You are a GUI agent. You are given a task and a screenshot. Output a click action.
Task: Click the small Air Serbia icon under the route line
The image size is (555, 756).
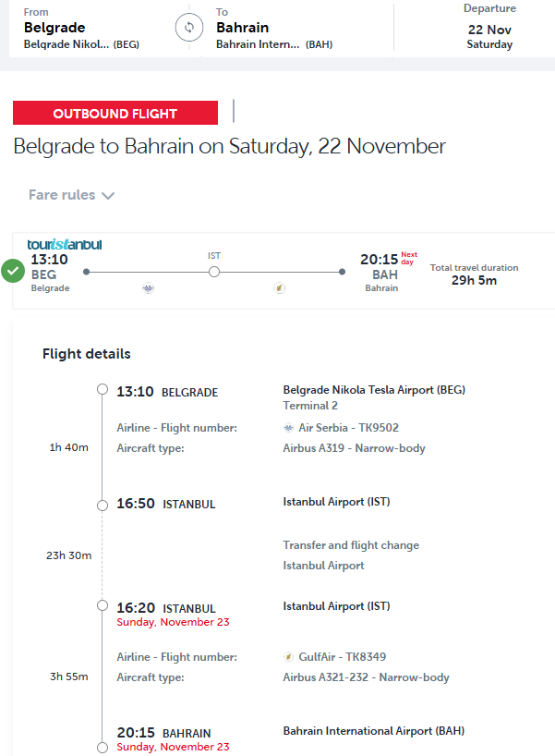[149, 288]
